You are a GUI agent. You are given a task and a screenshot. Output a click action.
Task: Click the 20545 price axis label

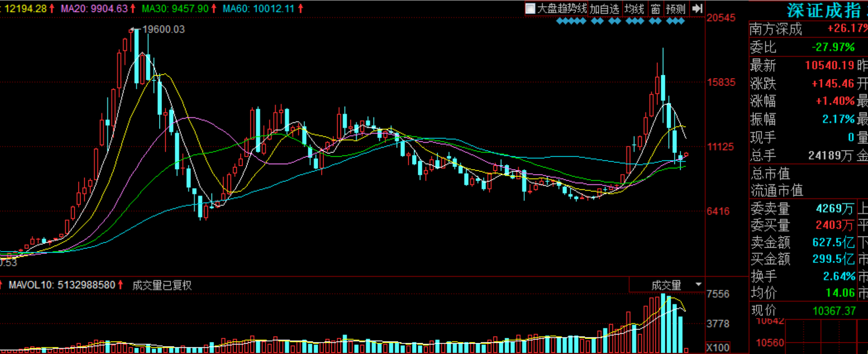pyautogui.click(x=721, y=18)
